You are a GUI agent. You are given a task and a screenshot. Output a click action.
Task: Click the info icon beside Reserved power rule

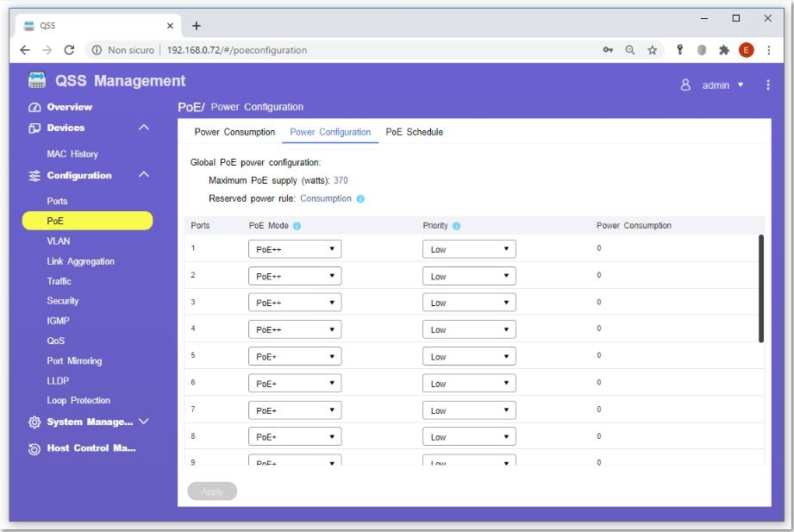click(360, 199)
